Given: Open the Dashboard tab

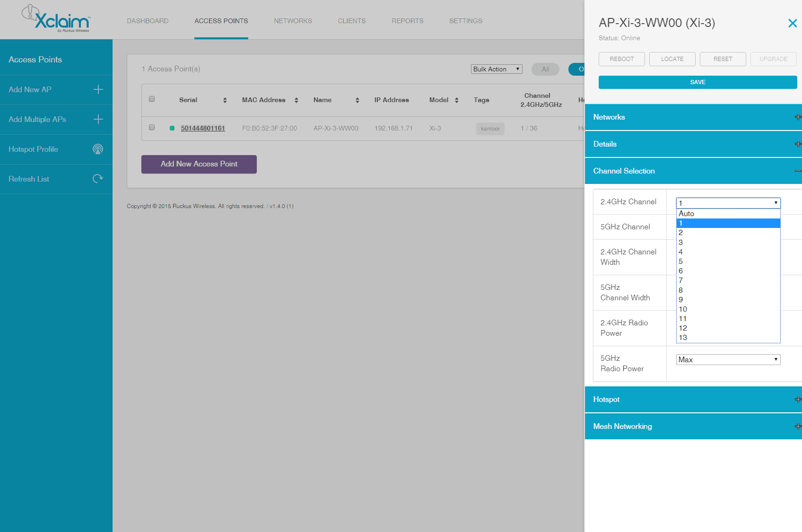Looking at the screenshot, I should [148, 21].
